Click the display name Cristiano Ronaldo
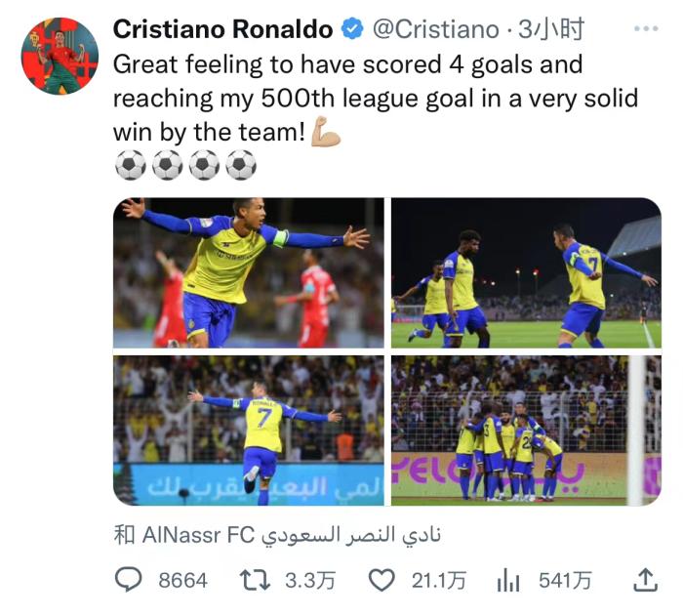This screenshot has width=683, height=616. (x=223, y=30)
